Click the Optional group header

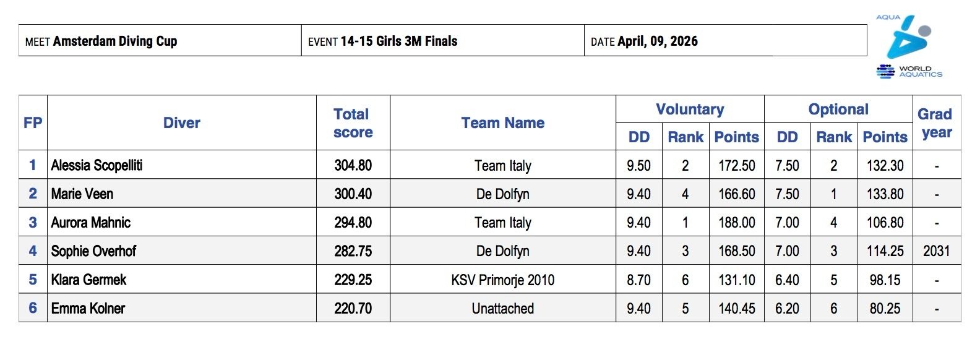tap(838, 109)
